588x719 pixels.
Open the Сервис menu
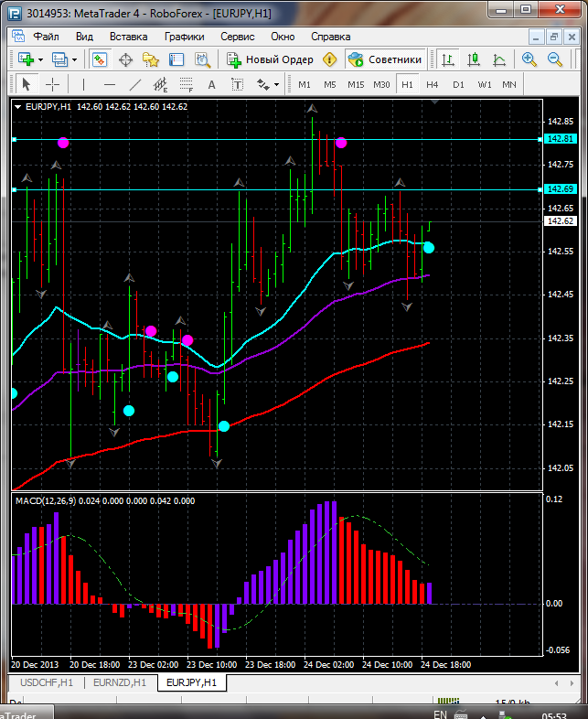238,37
